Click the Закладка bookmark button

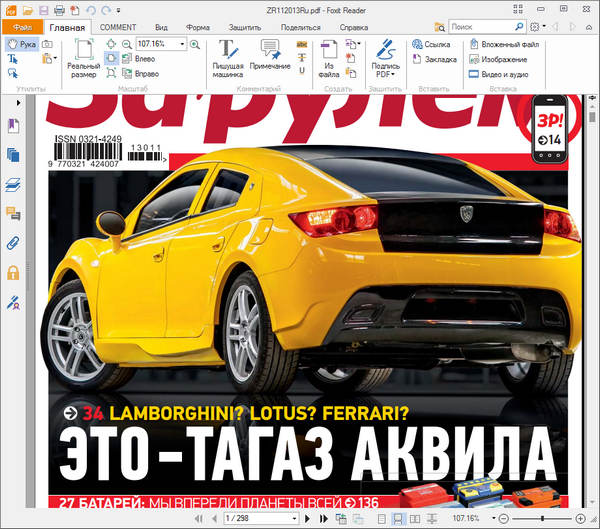[432, 59]
